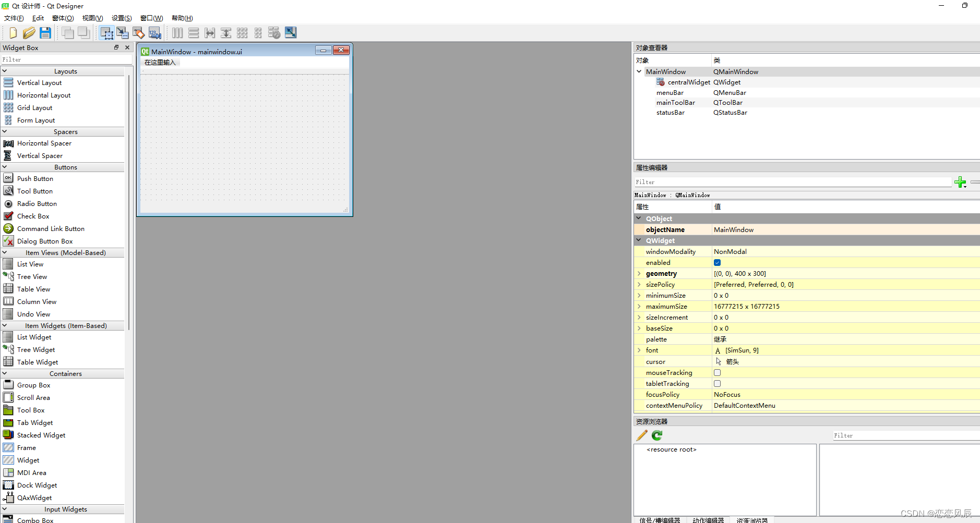Select Radio Button in Widget Box
The height and width of the screenshot is (523, 980).
tap(37, 203)
